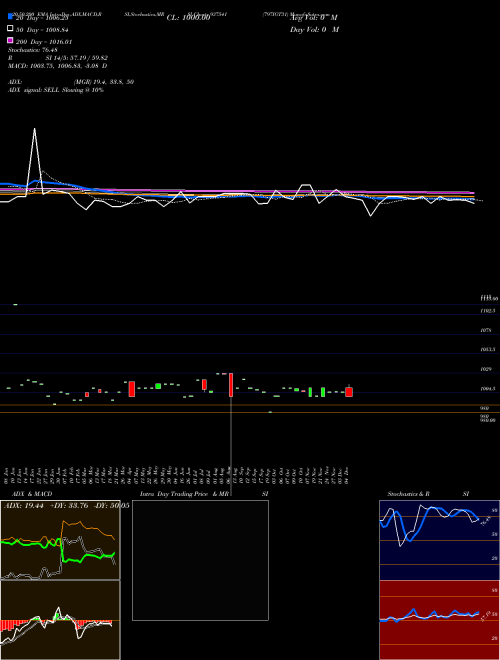Viewport: 500px width, 660px height.
Task: Click the '1053.5' price axis label
Action: tap(487, 350)
